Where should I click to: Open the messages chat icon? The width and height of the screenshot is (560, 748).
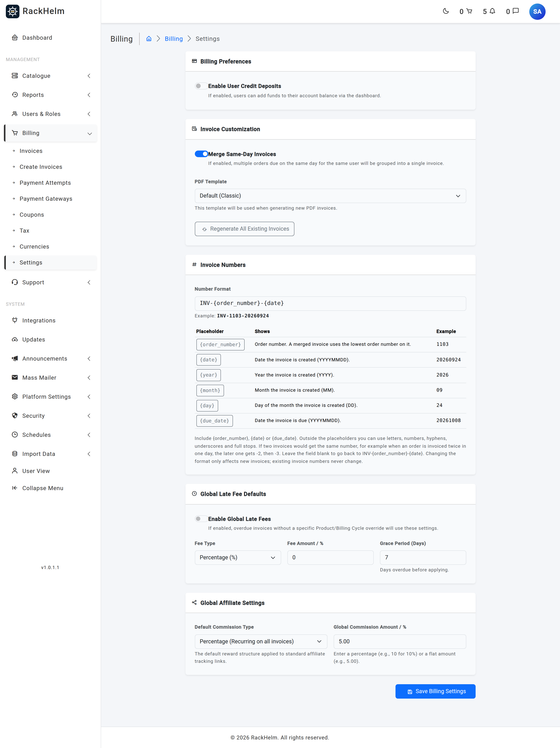516,11
